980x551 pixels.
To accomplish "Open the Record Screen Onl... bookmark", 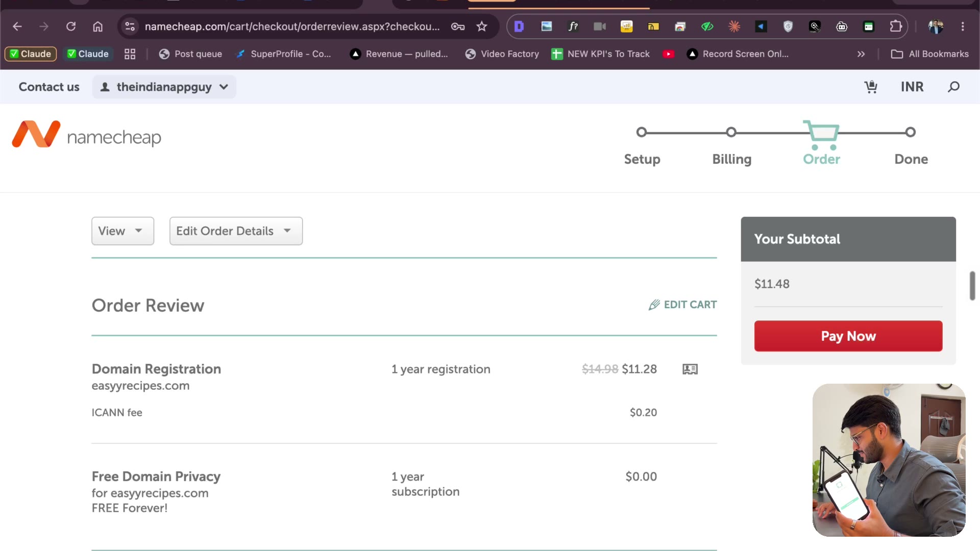I will click(738, 54).
